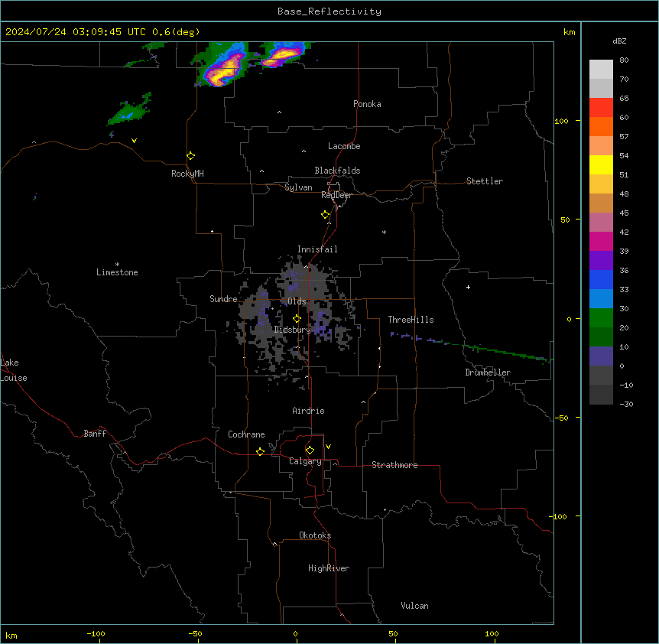
Task: Select the Sundre town label
Action: (x=223, y=299)
